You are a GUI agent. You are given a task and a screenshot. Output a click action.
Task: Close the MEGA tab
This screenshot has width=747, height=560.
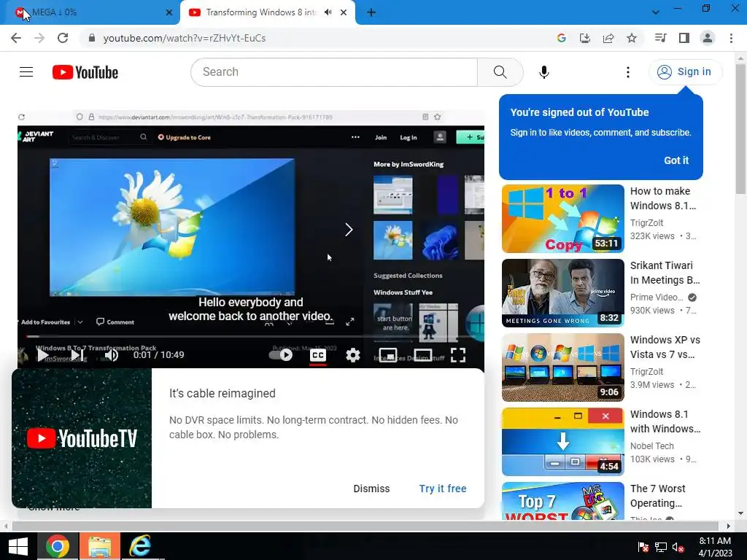pos(169,12)
